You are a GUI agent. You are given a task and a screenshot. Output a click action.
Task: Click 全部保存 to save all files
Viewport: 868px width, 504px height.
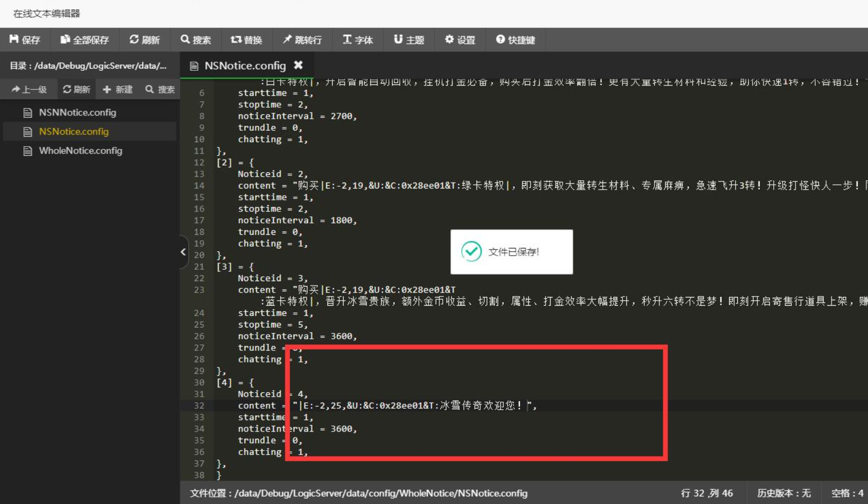click(x=84, y=40)
